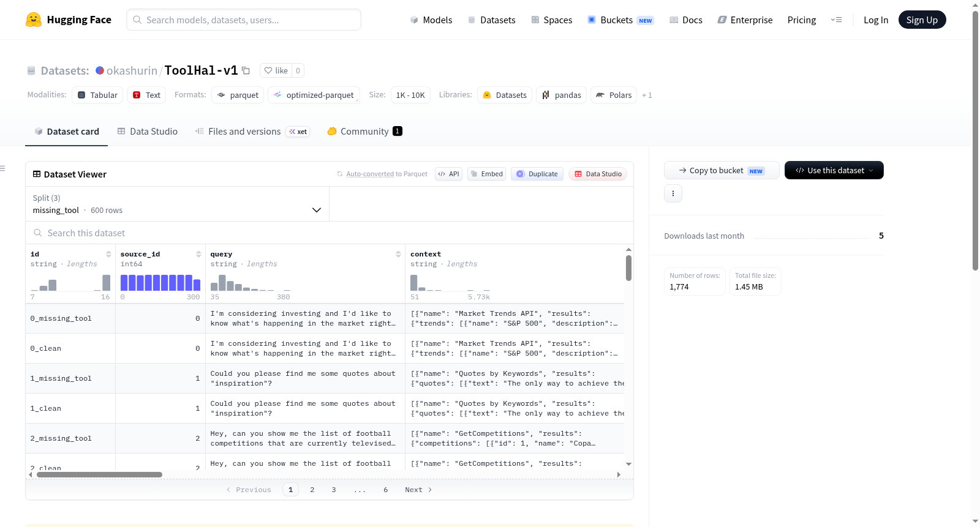
Task: Click the pandas library tag
Action: tap(562, 95)
